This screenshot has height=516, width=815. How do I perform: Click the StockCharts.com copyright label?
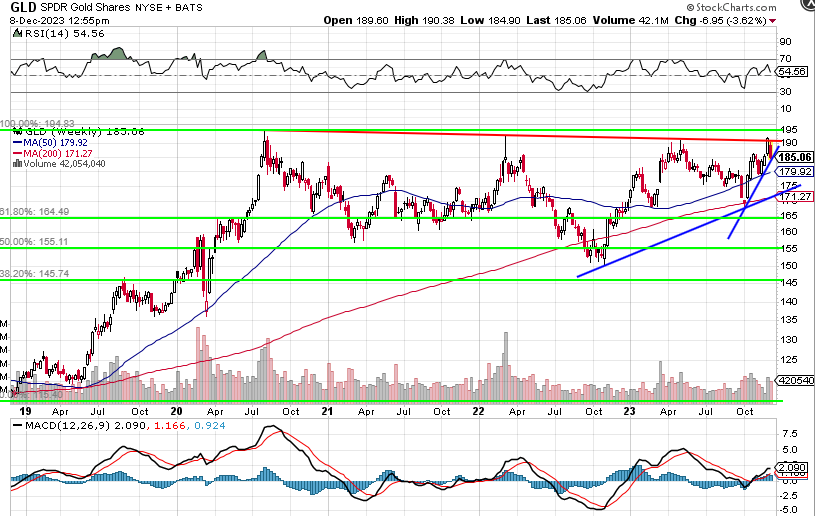731,7
